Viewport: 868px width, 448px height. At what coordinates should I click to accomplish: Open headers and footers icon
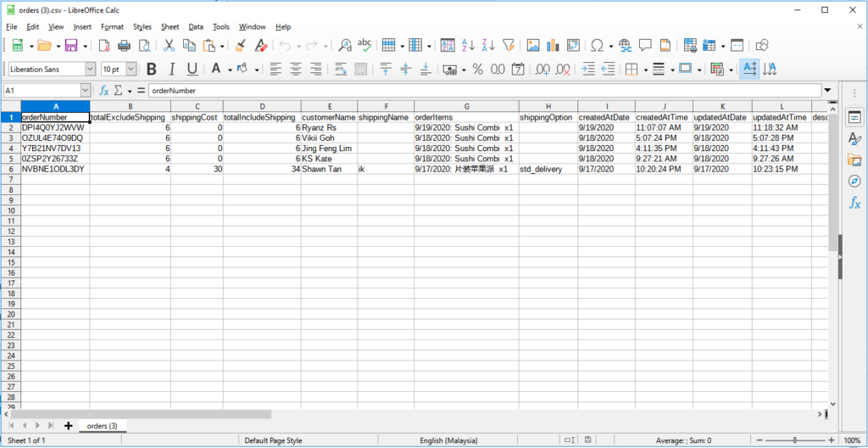[665, 46]
